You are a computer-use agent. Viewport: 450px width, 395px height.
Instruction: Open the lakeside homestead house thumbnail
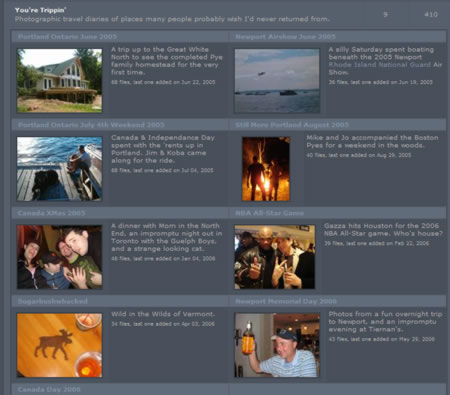[x=60, y=80]
